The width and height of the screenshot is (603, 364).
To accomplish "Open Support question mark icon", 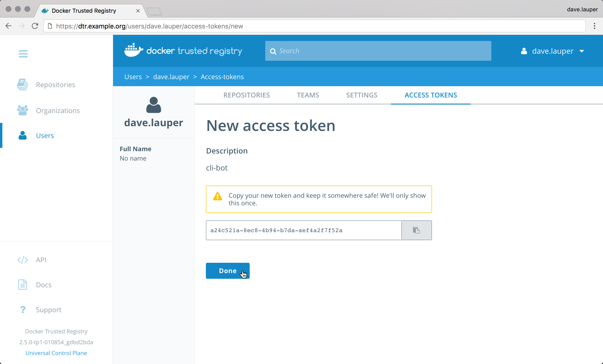I will 23,309.
